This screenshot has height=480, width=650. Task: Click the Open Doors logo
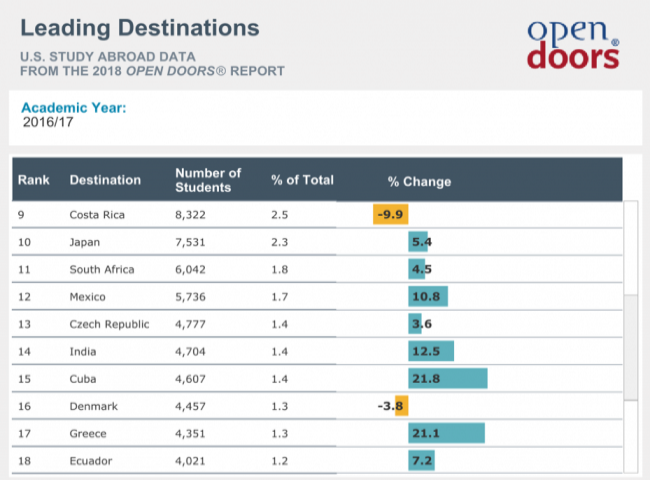pos(573,45)
